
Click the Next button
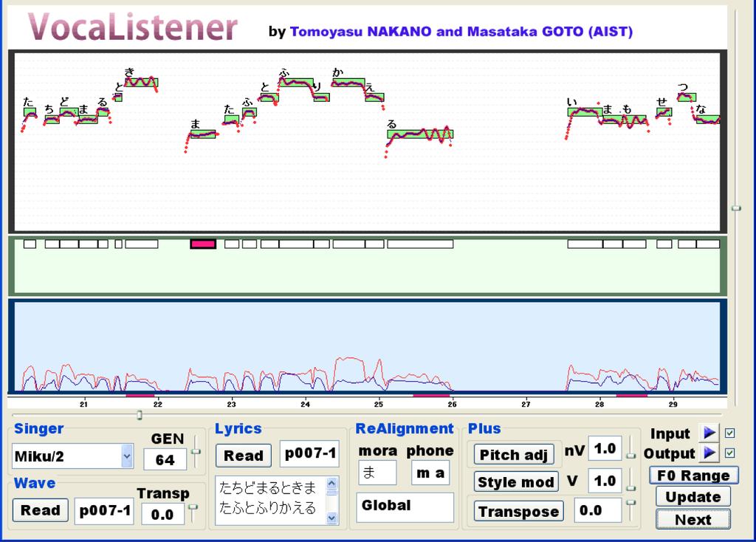[693, 519]
